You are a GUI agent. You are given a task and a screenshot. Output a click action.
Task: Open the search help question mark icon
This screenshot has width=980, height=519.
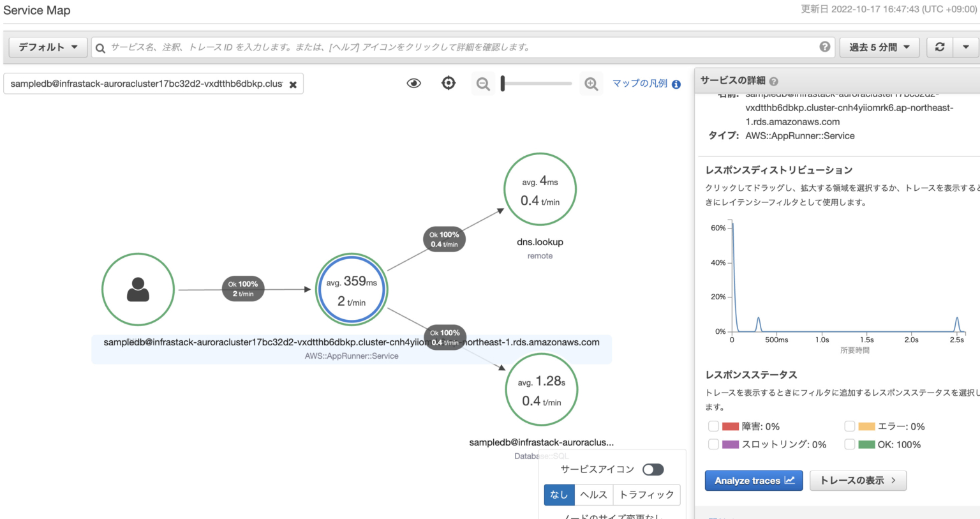click(824, 46)
